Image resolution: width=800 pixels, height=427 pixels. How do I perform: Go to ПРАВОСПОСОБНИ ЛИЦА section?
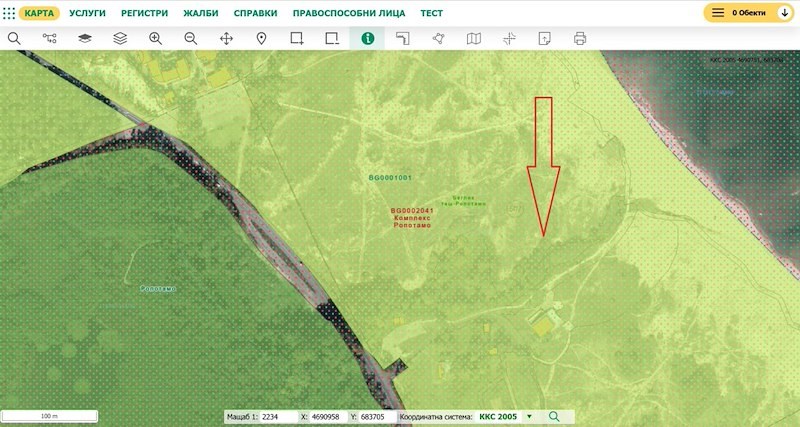pyautogui.click(x=349, y=13)
